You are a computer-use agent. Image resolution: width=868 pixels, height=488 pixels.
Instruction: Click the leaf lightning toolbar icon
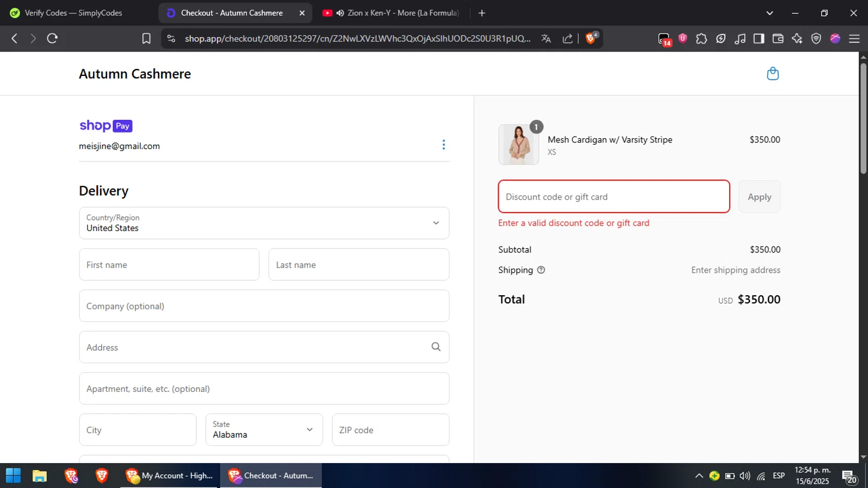click(x=720, y=38)
